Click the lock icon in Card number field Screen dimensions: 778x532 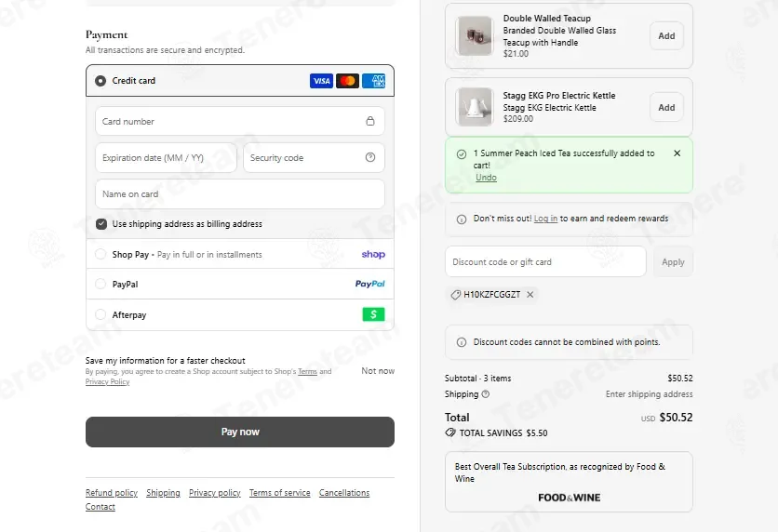(x=370, y=121)
